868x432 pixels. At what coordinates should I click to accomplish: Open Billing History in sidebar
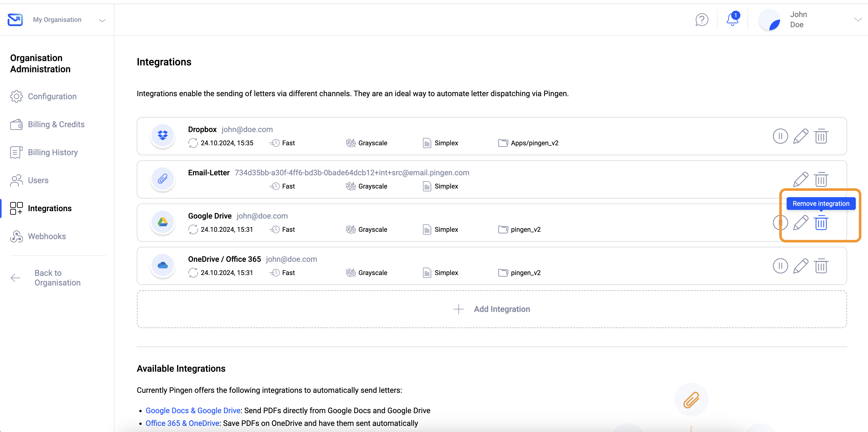click(x=44, y=152)
